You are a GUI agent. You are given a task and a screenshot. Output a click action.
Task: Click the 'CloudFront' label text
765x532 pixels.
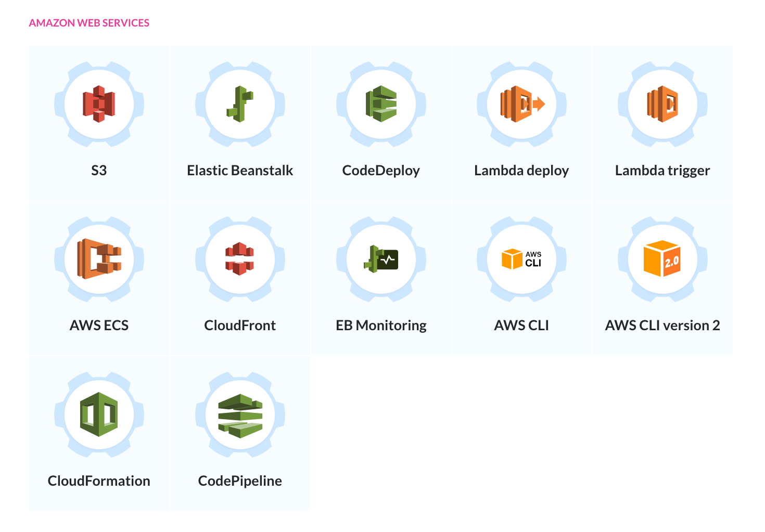pyautogui.click(x=240, y=326)
